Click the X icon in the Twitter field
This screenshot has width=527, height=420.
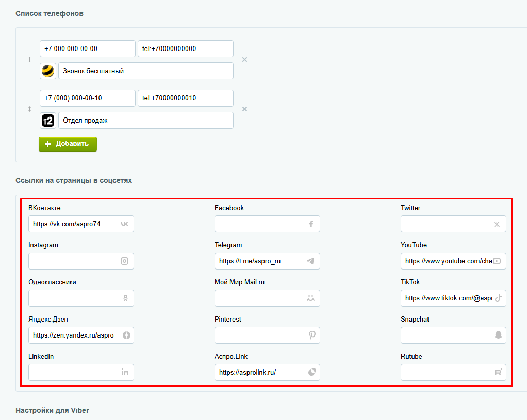pos(497,225)
